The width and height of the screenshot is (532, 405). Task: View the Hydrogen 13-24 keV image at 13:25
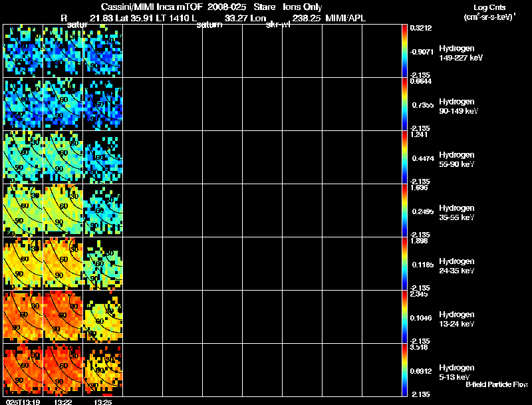pyautogui.click(x=103, y=317)
